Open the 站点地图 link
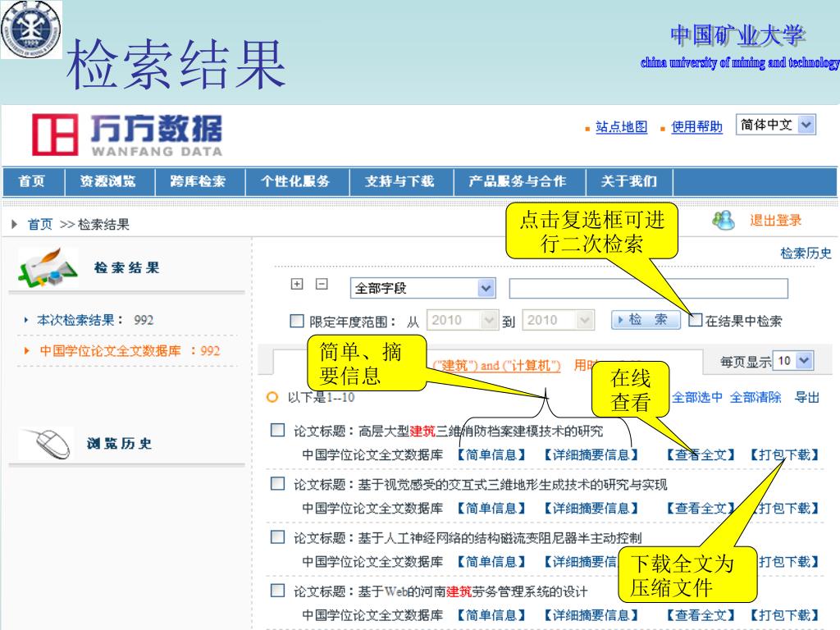The height and width of the screenshot is (630, 840). tap(622, 127)
